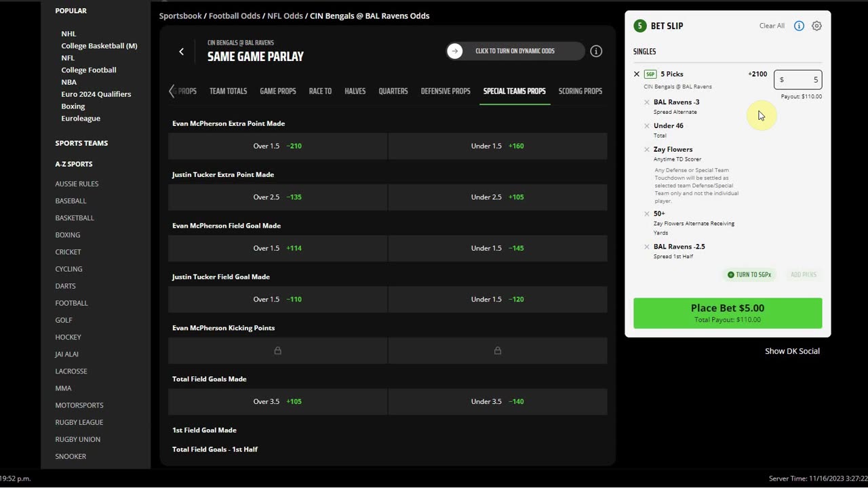Show DK Social panel
Screen dimensions: 868x488
(792, 351)
